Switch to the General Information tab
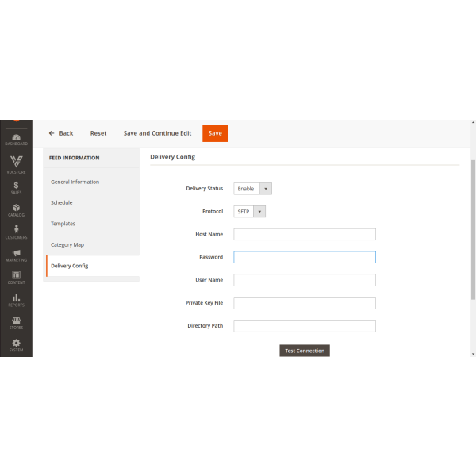 pyautogui.click(x=75, y=182)
